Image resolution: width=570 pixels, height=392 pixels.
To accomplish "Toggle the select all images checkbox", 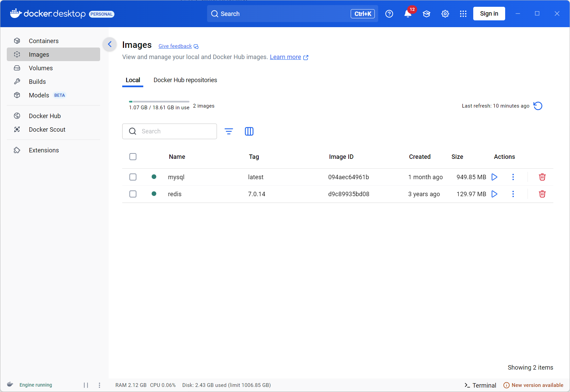I will 133,157.
